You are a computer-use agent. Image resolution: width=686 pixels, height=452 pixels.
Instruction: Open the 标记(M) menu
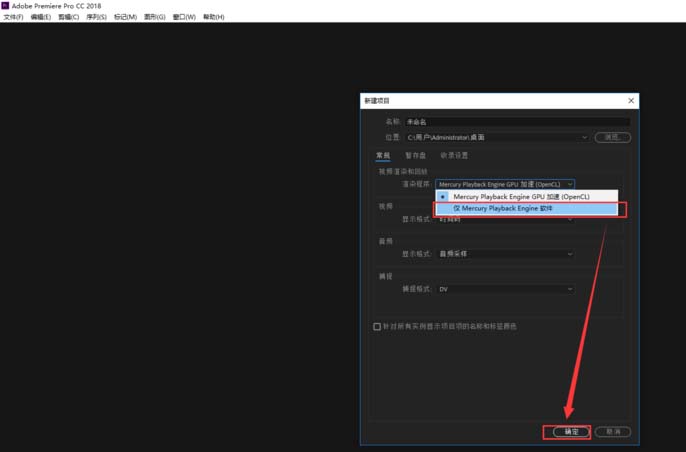click(126, 17)
